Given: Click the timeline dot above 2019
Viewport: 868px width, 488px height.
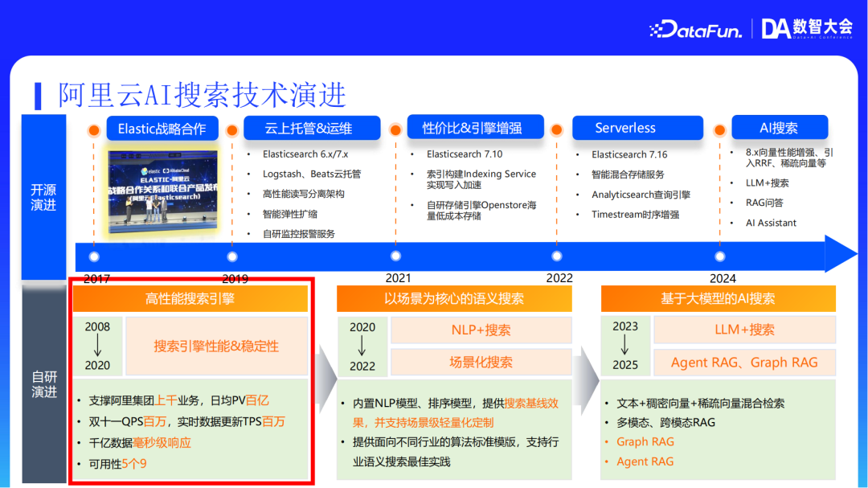Looking at the screenshot, I should 233,255.
